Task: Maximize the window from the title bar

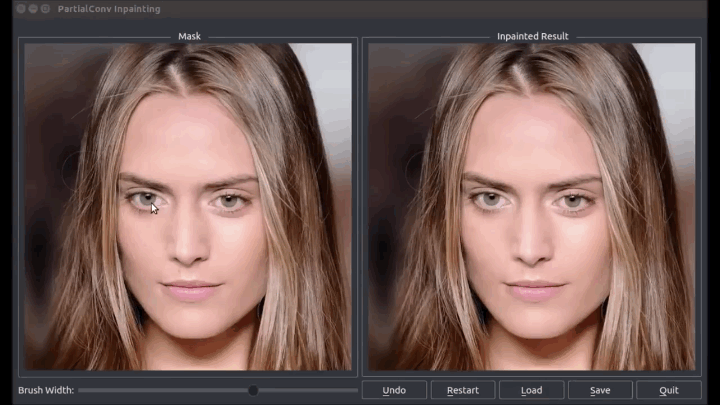Action: [x=45, y=8]
